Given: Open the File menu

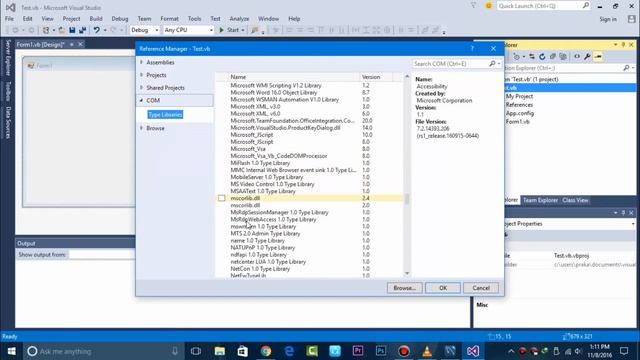Looking at the screenshot, I should [x=9, y=19].
